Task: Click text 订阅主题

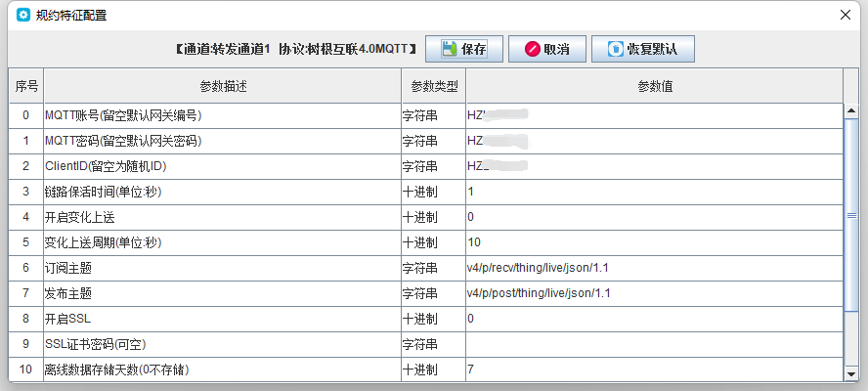Action: pos(68,269)
